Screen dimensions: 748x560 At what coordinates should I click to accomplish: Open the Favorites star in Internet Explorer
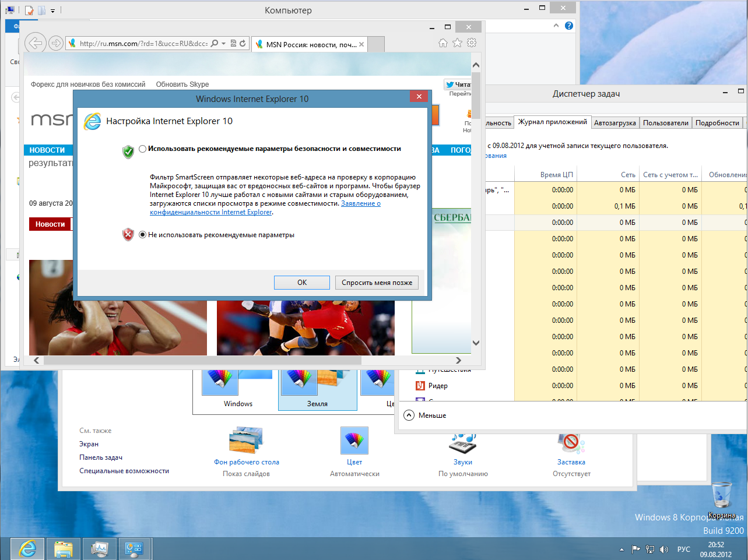click(x=458, y=43)
